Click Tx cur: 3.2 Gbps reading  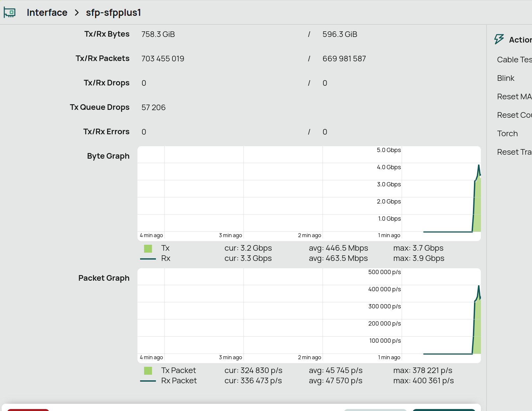248,248
